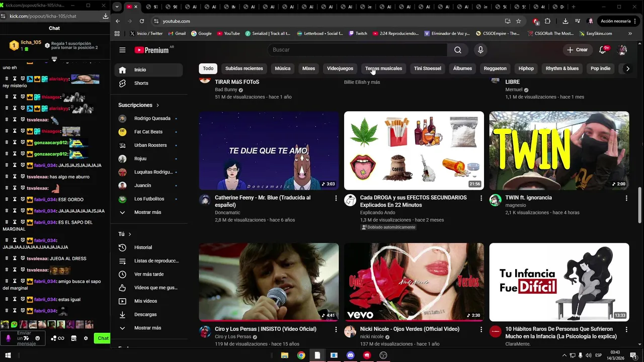Select Subidas recientes filter chip
644x362 pixels.
click(244, 68)
